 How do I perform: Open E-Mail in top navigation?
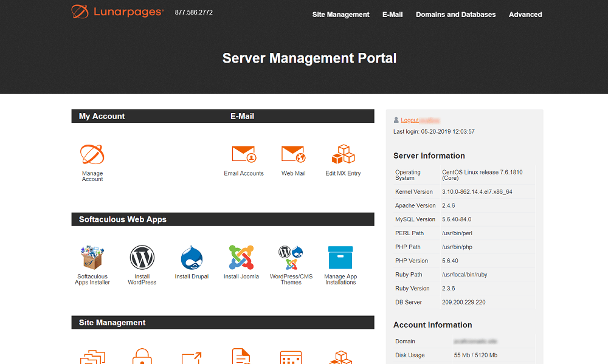tap(392, 15)
